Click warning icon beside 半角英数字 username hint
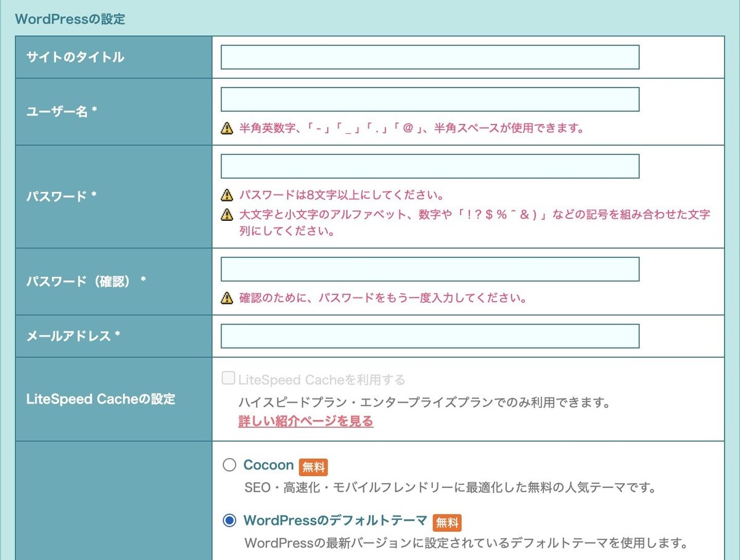Image resolution: width=740 pixels, height=560 pixels. [227, 128]
